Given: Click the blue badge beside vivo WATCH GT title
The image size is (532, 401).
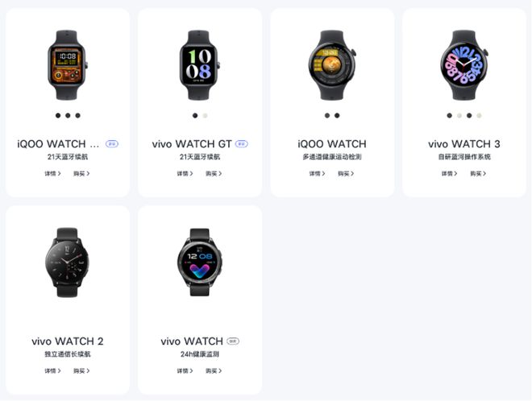Looking at the screenshot, I should pos(242,144).
